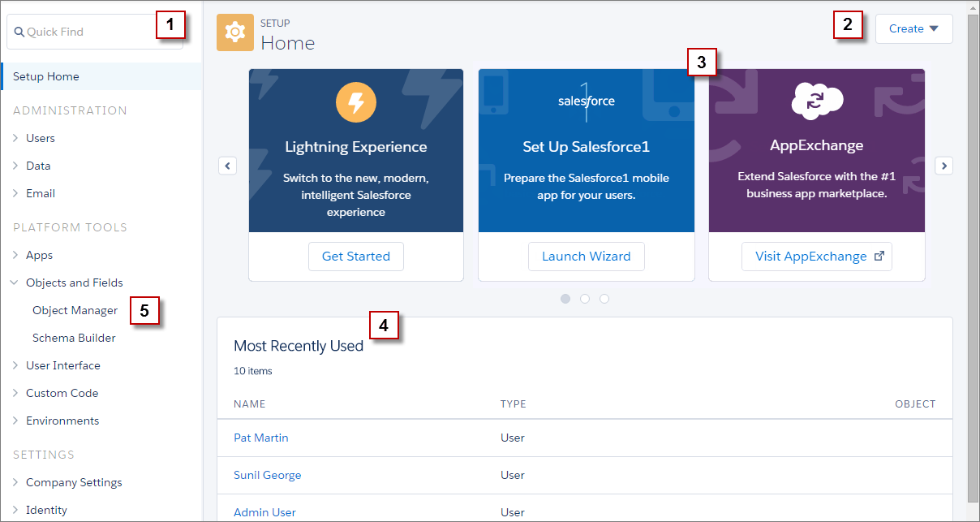Click the Launch Wizard button
The width and height of the screenshot is (980, 522).
(586, 257)
